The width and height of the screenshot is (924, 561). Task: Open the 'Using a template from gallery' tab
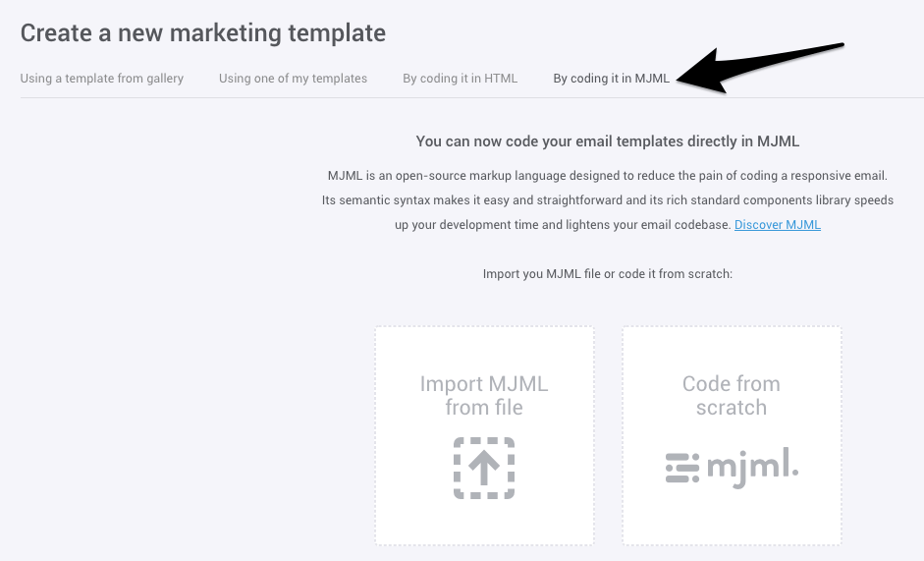tap(102, 79)
